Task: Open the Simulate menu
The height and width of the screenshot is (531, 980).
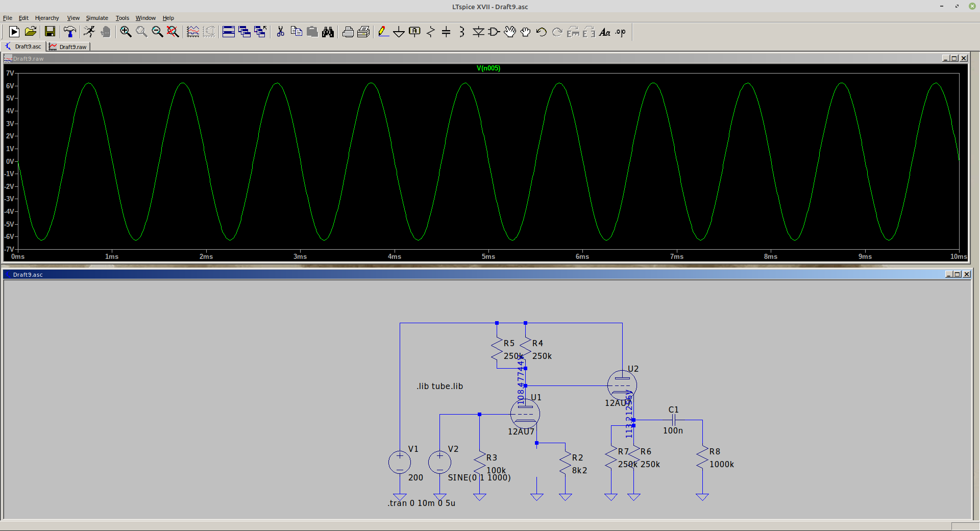Action: (x=97, y=18)
